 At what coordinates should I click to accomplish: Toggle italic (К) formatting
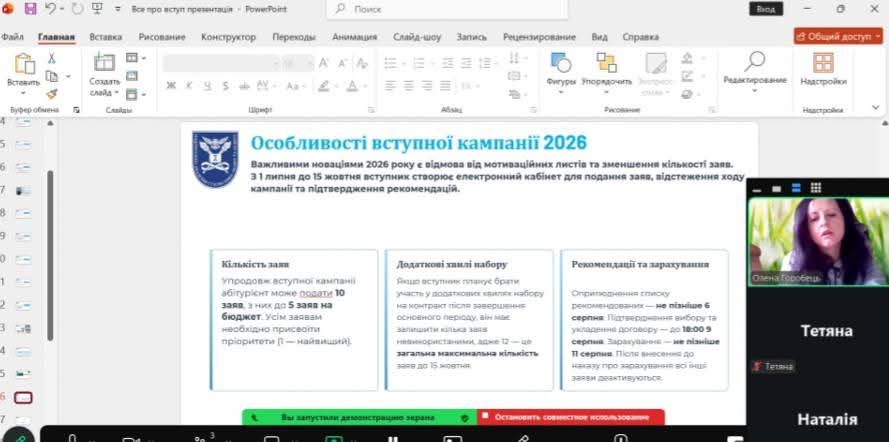(x=187, y=85)
